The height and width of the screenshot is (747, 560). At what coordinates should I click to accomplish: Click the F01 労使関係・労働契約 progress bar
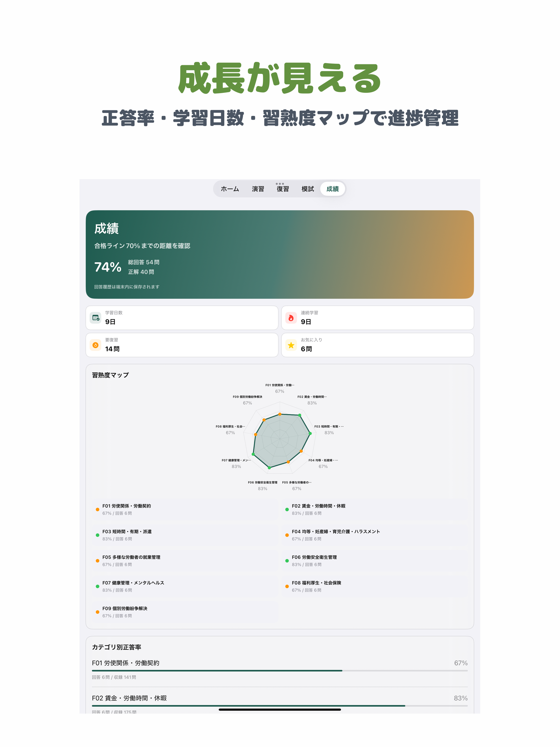[x=280, y=671]
